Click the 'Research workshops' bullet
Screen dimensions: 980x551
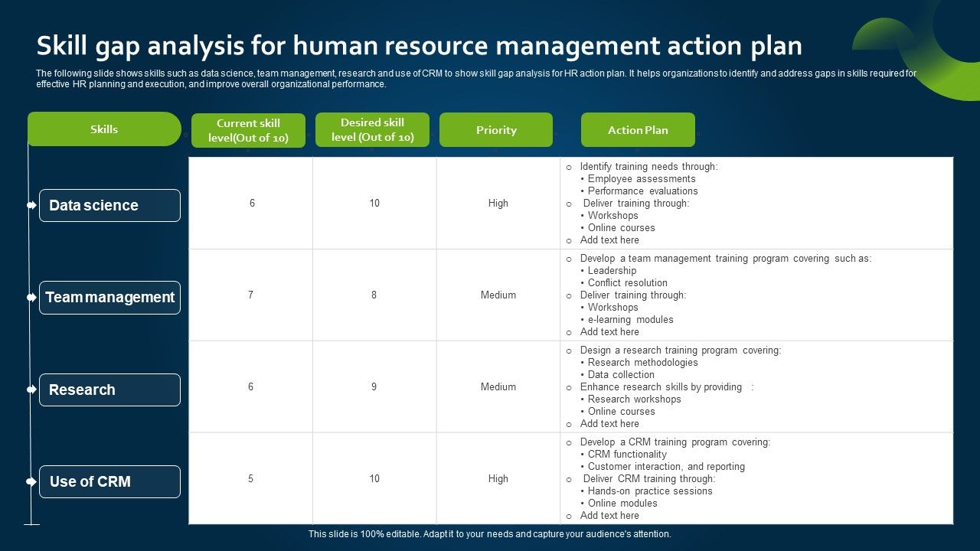point(634,399)
